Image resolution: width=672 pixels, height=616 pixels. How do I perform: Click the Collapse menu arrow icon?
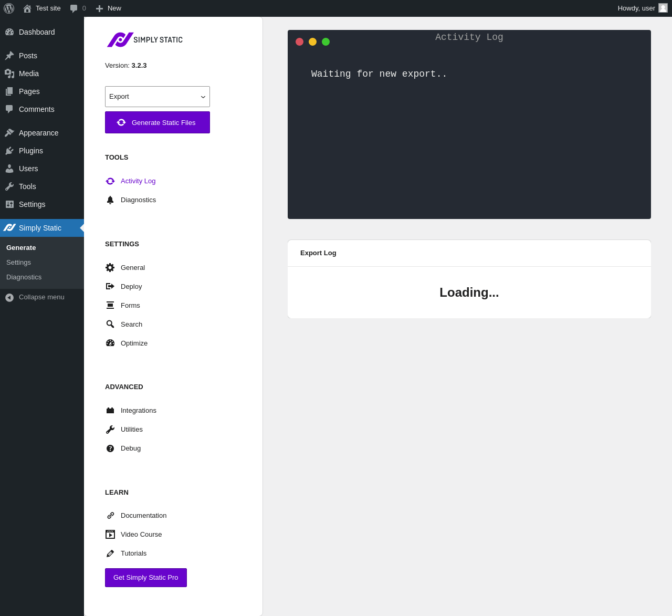tap(9, 297)
